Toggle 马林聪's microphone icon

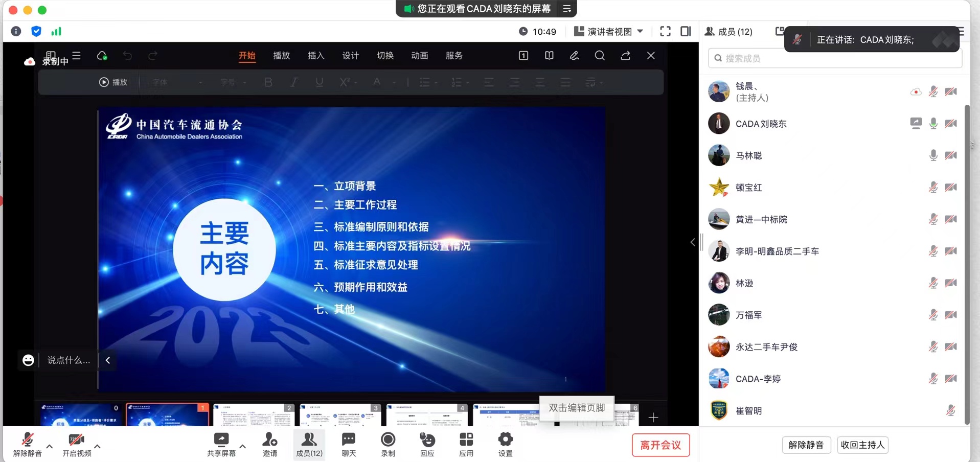point(933,155)
